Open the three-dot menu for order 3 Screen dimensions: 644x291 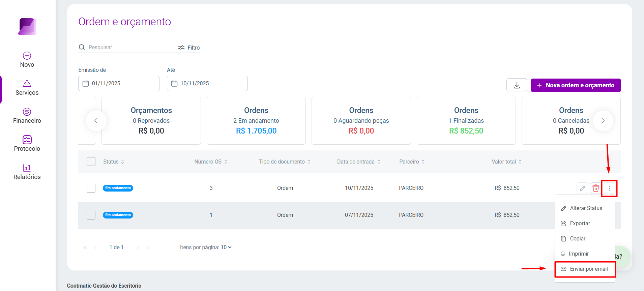(609, 188)
